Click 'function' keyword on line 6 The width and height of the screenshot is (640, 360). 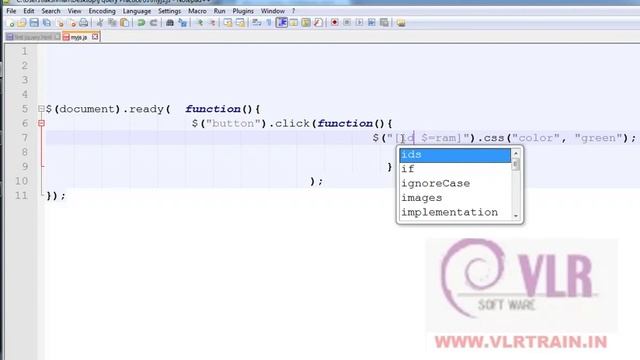(x=345, y=123)
